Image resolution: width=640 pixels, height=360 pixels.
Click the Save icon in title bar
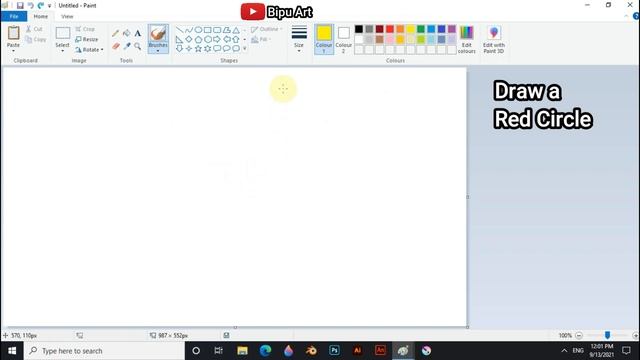[x=20, y=5]
